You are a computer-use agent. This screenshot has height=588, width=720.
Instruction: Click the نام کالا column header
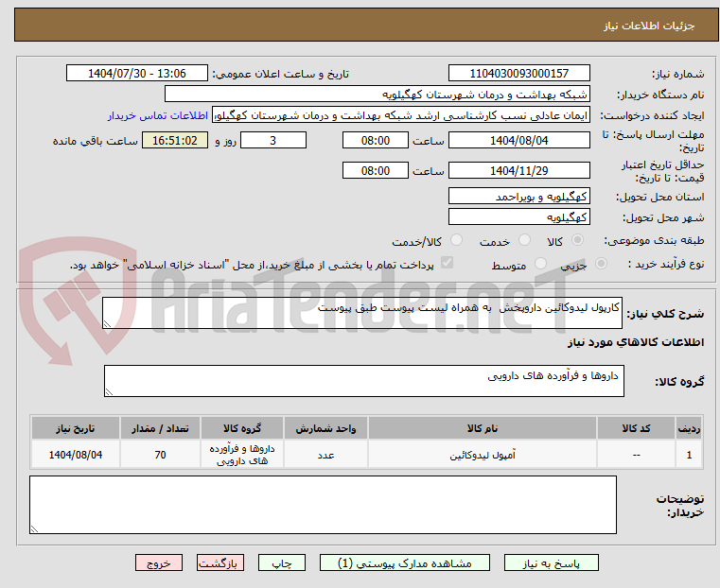click(483, 428)
